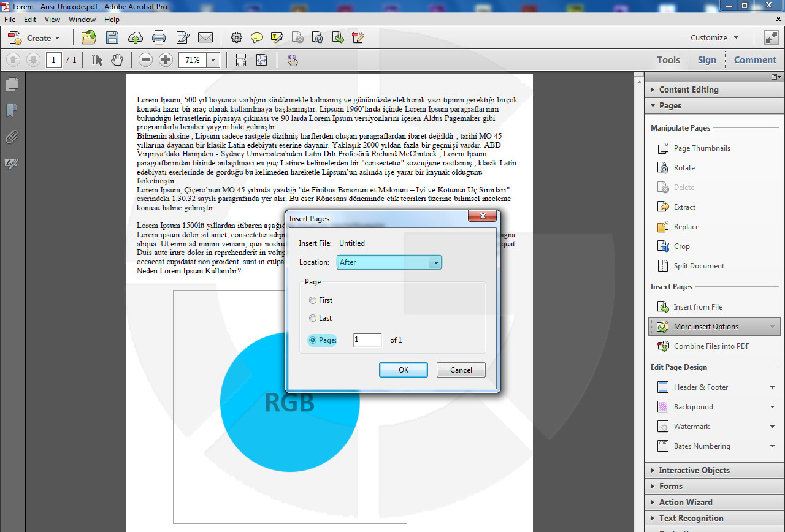785x532 pixels.
Task: Open the Create dropdown menu
Action: (34, 38)
